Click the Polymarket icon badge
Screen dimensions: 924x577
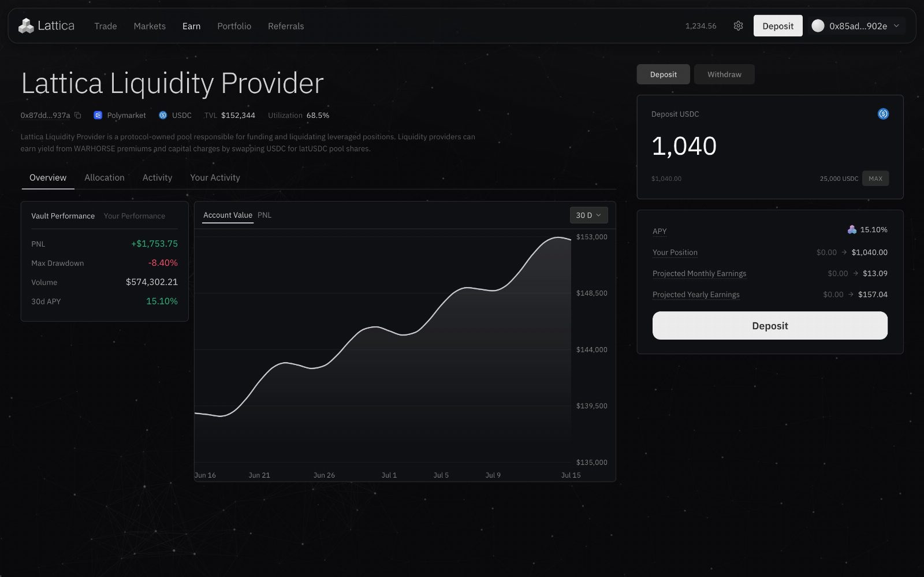point(98,116)
